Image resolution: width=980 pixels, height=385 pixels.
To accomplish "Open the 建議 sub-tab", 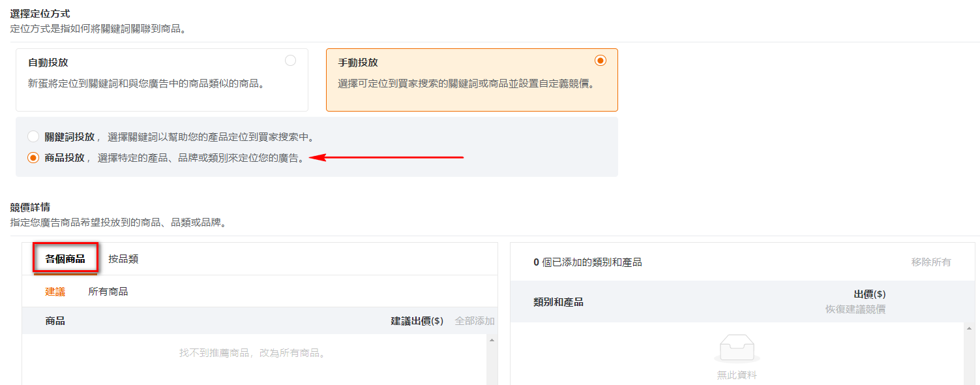I will click(55, 292).
